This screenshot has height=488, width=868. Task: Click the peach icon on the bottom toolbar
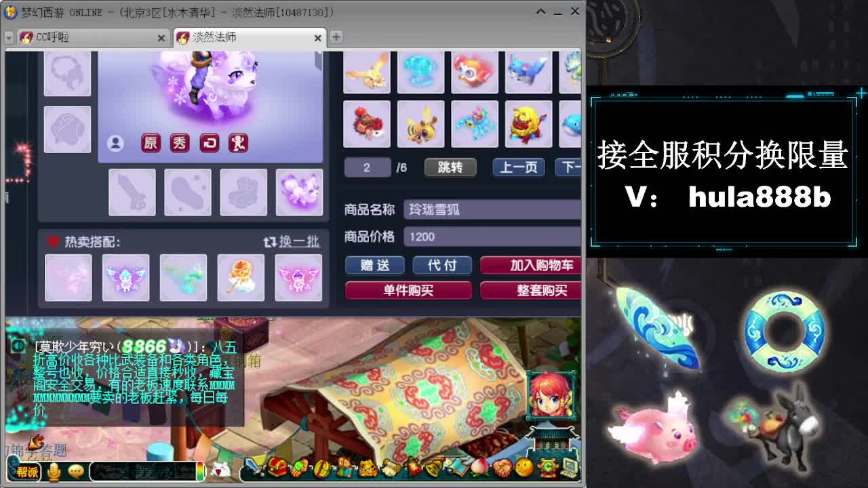pyautogui.click(x=479, y=470)
